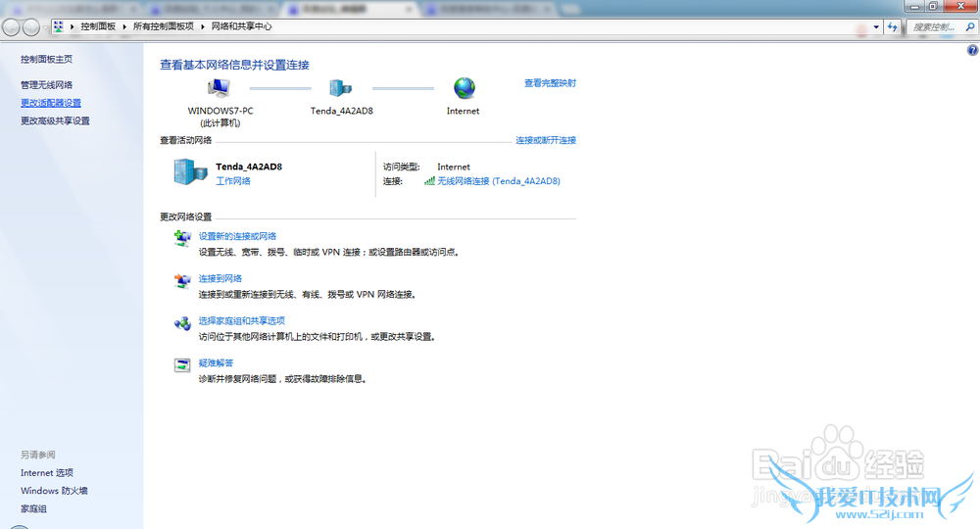This screenshot has height=529, width=980.
Task: Select the 所有控制面板项 breadcrumb item
Action: coord(163,26)
